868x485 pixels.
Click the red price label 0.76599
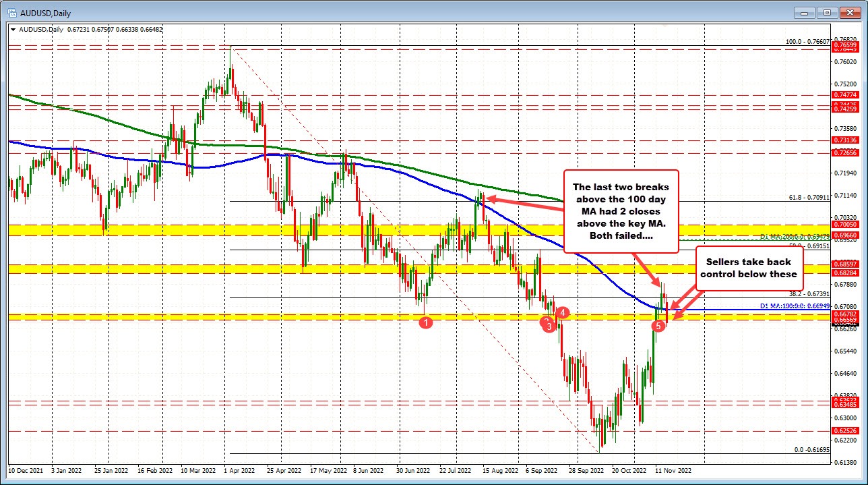[x=845, y=44]
